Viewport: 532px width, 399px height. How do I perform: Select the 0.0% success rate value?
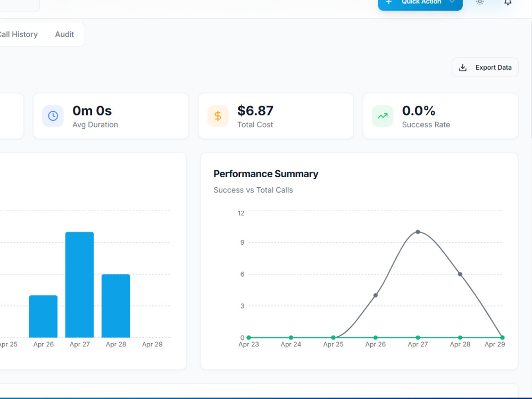tap(419, 111)
